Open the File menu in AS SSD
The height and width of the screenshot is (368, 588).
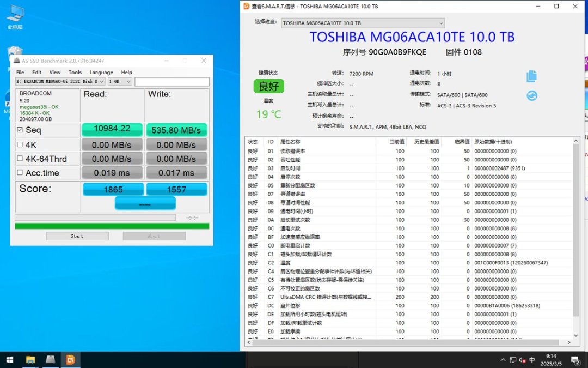coord(20,72)
